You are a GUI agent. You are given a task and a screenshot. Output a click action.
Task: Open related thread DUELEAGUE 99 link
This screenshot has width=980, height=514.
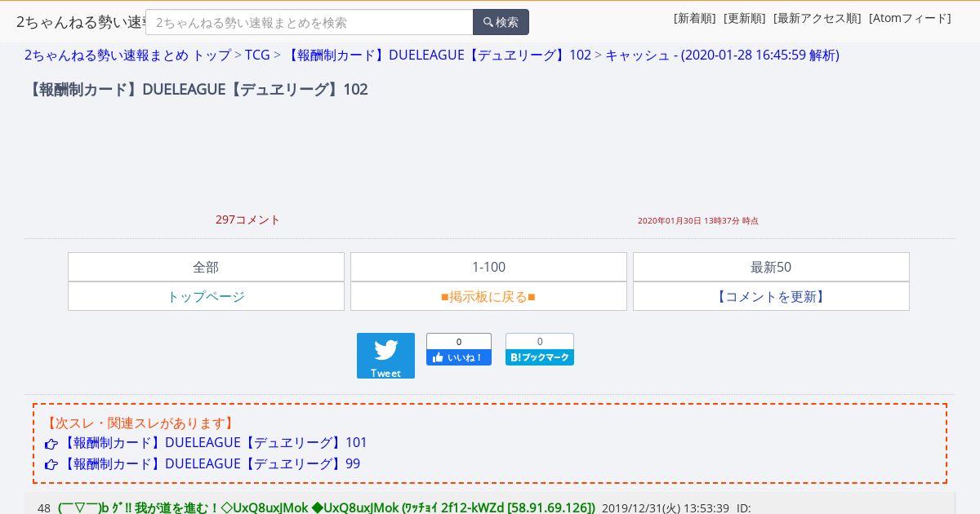210,463
